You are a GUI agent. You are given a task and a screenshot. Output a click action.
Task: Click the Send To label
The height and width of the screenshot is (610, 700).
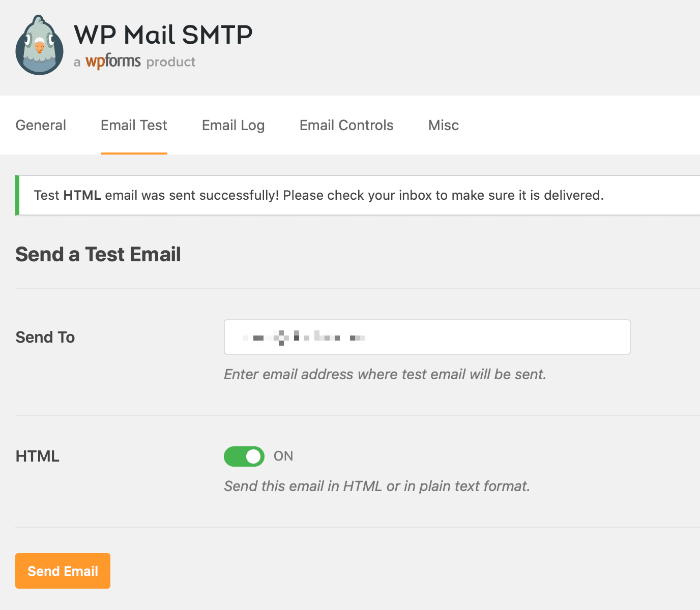45,337
